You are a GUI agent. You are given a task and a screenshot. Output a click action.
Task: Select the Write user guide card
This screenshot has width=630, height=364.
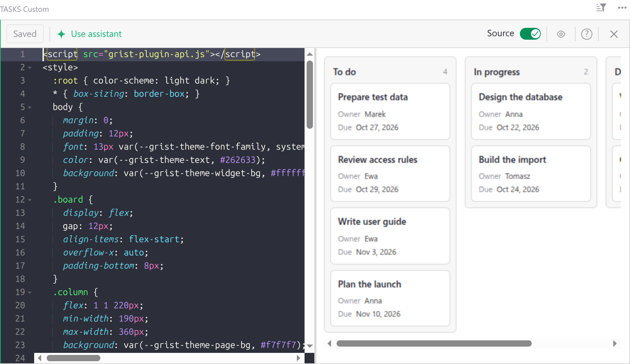[x=390, y=236]
